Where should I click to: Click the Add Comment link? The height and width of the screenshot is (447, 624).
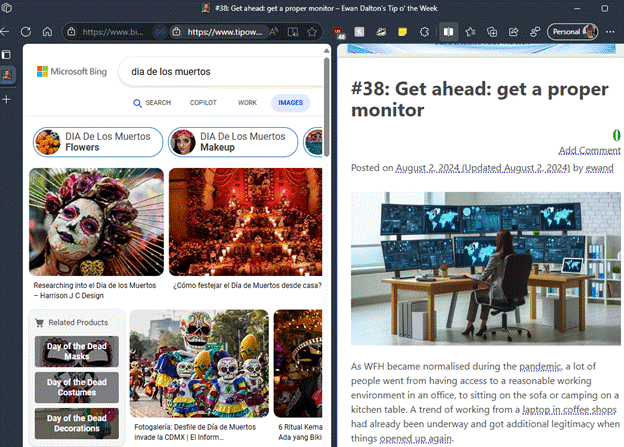[x=589, y=150]
